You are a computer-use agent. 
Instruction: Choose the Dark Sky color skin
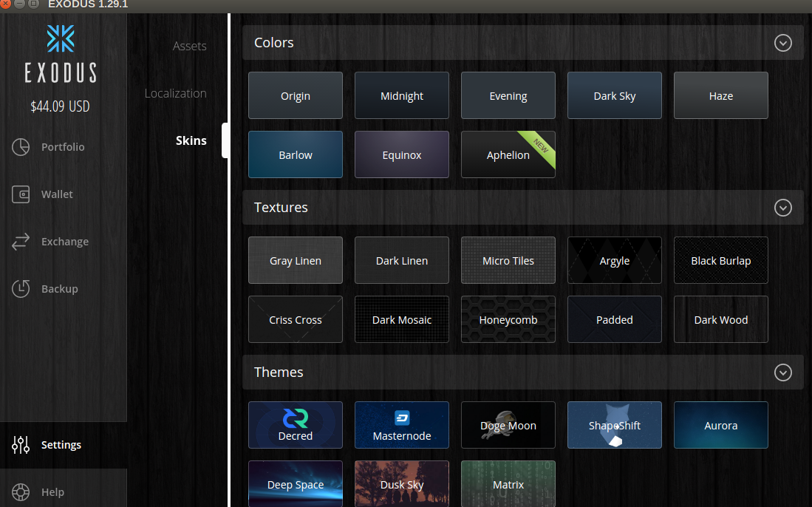tap(615, 95)
